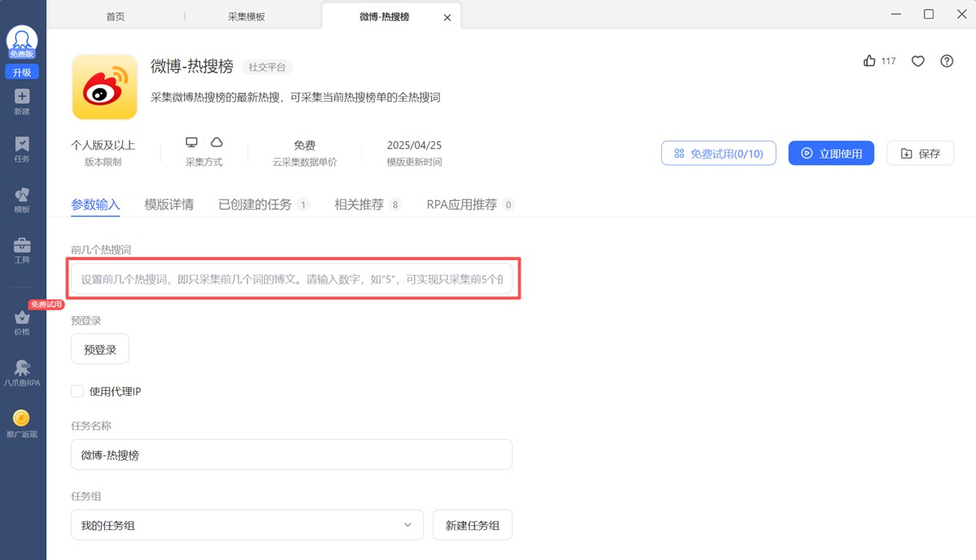This screenshot has height=560, width=976.
Task: Open the 工具 (Tools) sidebar icon
Action: click(x=22, y=245)
